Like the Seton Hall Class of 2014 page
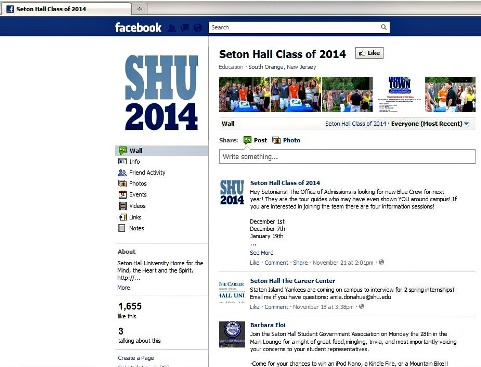This screenshot has height=367, width=481. pyautogui.click(x=369, y=53)
